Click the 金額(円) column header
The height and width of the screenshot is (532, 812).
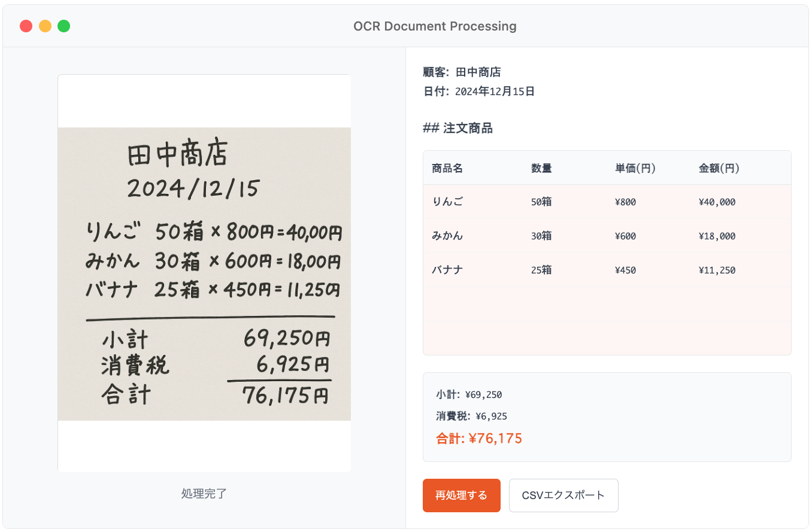(718, 168)
